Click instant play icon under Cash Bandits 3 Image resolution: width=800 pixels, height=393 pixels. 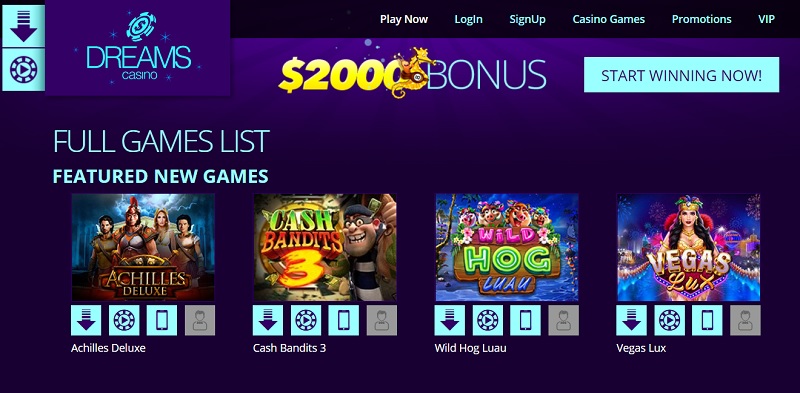pyautogui.click(x=306, y=321)
